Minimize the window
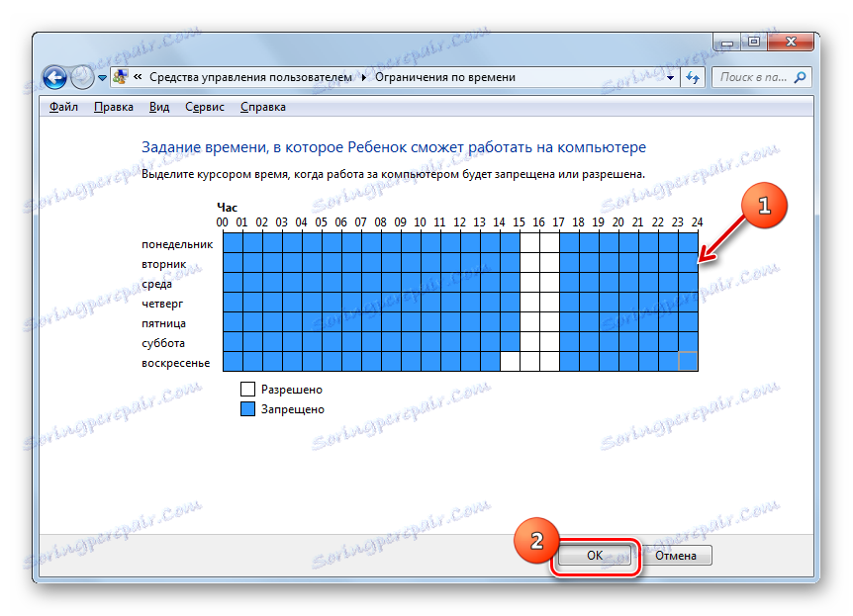 coord(726,42)
